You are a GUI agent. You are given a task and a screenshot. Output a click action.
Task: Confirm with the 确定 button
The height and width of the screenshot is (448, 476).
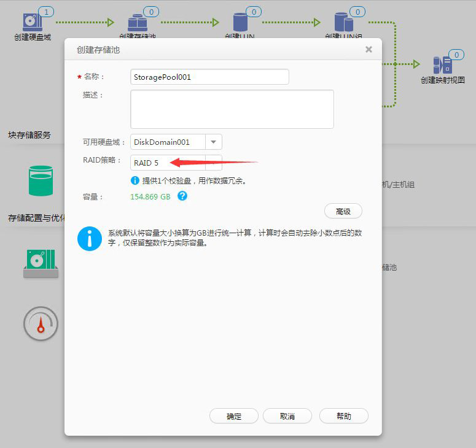(x=234, y=416)
